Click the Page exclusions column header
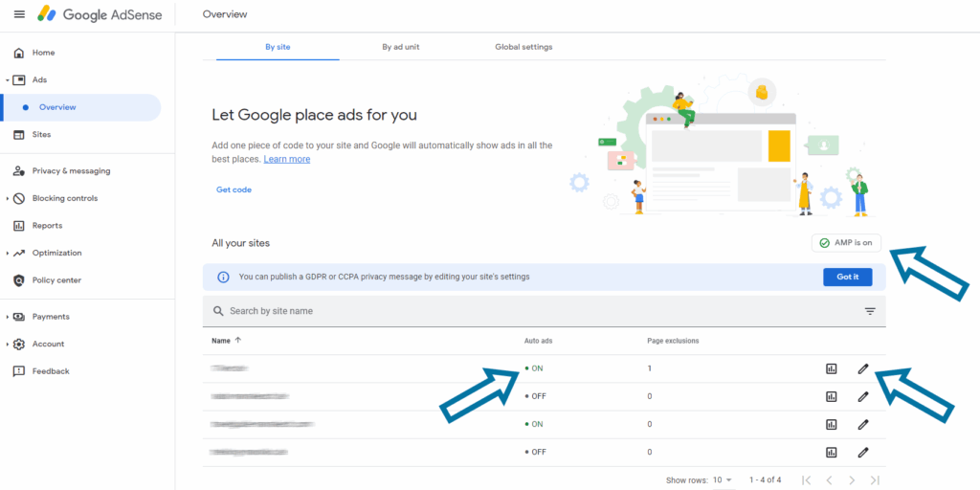This screenshot has width=980, height=490. [673, 342]
